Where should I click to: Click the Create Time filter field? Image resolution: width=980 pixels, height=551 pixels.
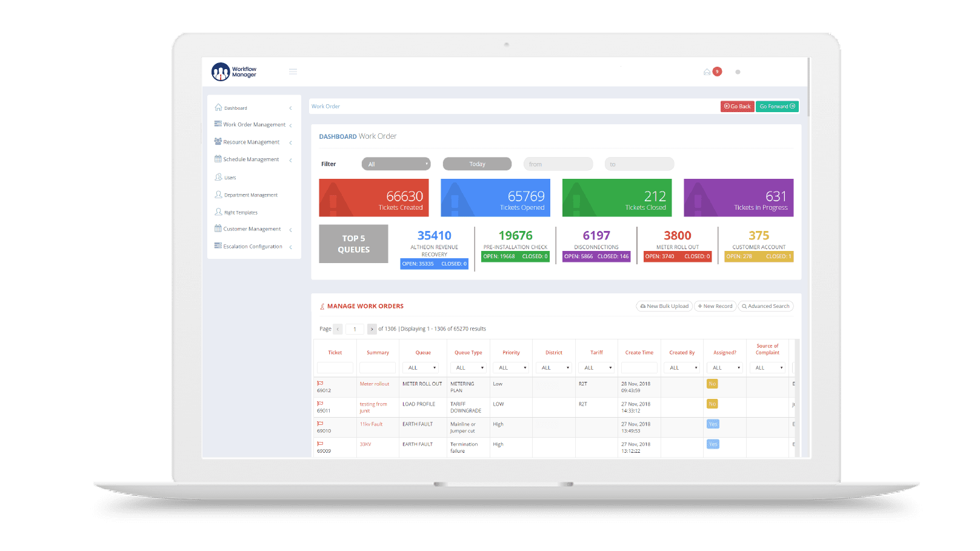point(639,367)
